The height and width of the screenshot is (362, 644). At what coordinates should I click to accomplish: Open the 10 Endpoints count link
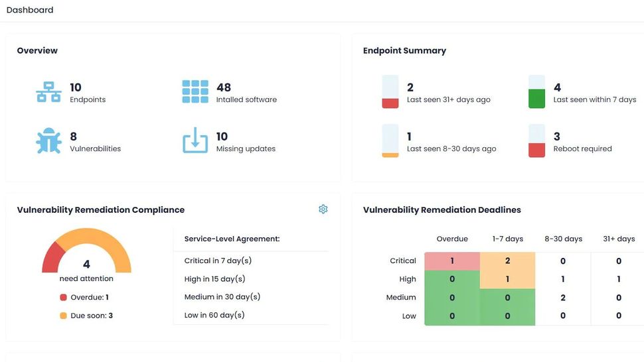point(76,88)
